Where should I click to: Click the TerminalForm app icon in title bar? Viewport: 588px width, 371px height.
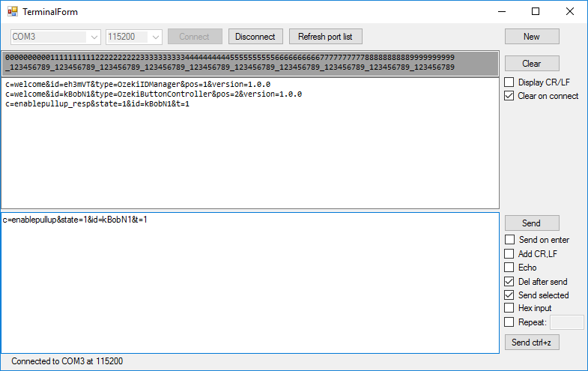click(x=13, y=12)
